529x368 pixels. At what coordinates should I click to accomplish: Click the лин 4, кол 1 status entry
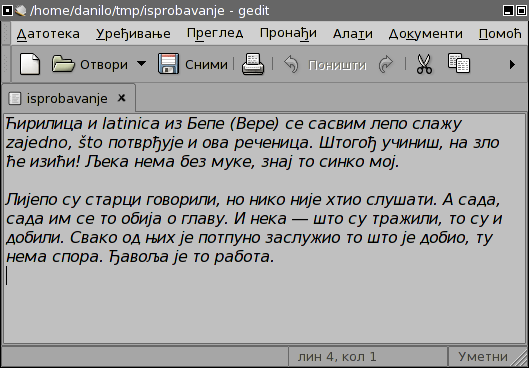(337, 356)
